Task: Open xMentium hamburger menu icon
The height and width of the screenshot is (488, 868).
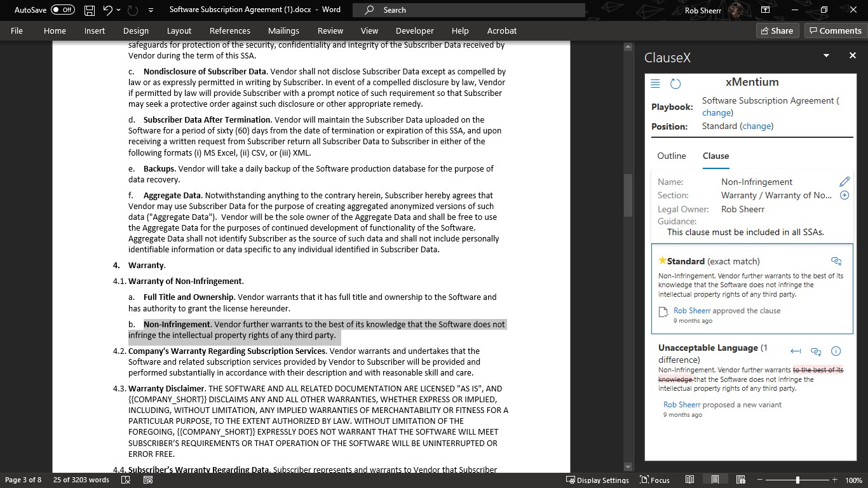Action: click(x=655, y=83)
